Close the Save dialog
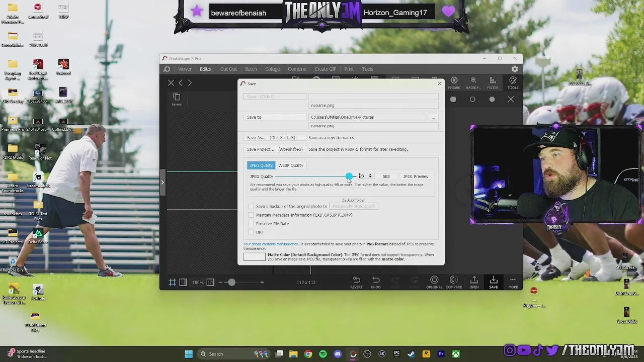The image size is (644, 362). coord(440,83)
